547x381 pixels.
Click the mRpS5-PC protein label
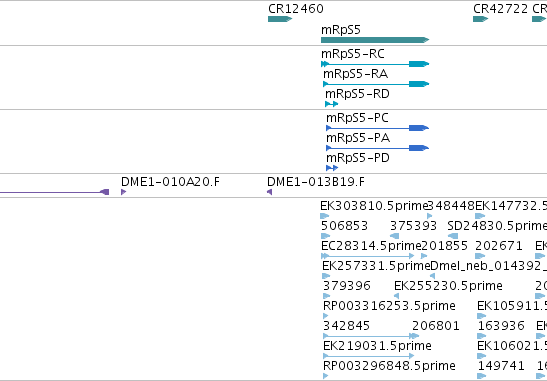[x=358, y=118]
